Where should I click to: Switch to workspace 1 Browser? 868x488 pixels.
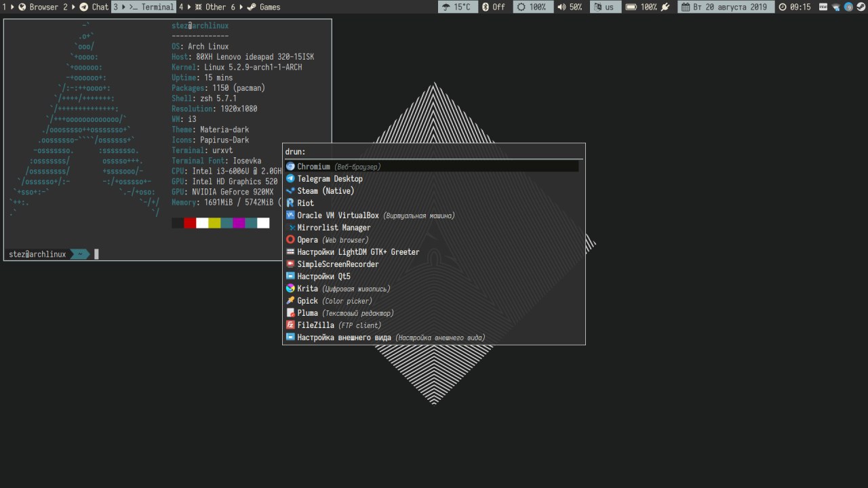pyautogui.click(x=30, y=7)
